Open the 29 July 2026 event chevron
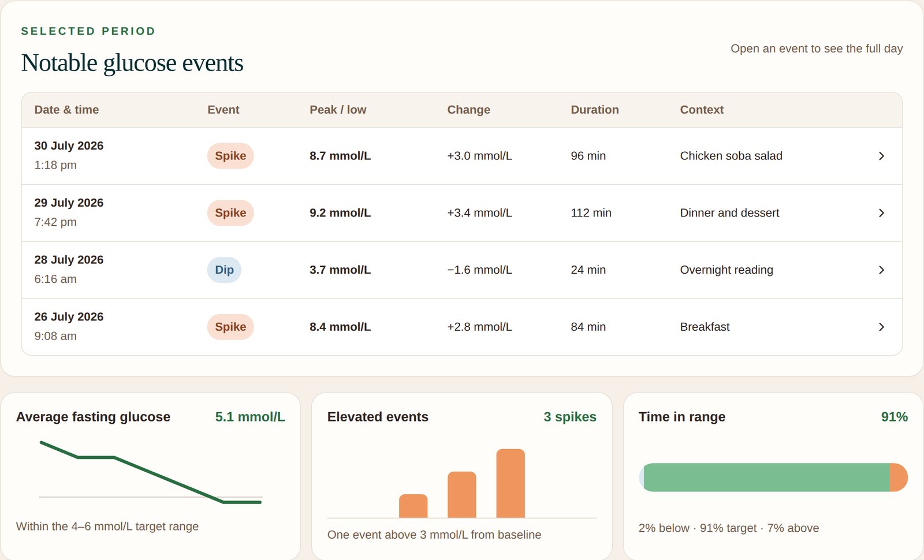924x560 pixels. (x=881, y=213)
